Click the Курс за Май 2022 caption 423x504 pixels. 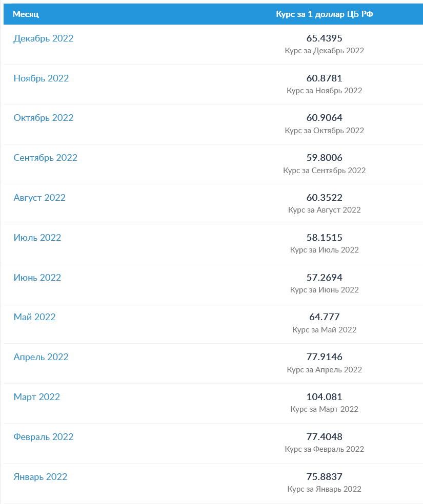pos(324,330)
